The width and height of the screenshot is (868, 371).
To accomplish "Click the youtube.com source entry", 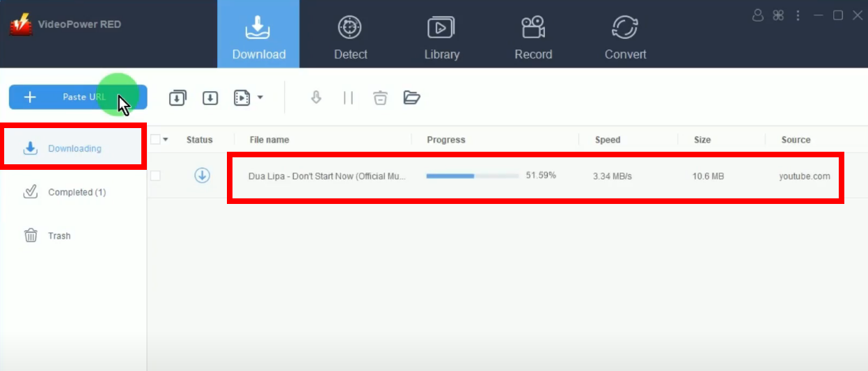I will [805, 176].
